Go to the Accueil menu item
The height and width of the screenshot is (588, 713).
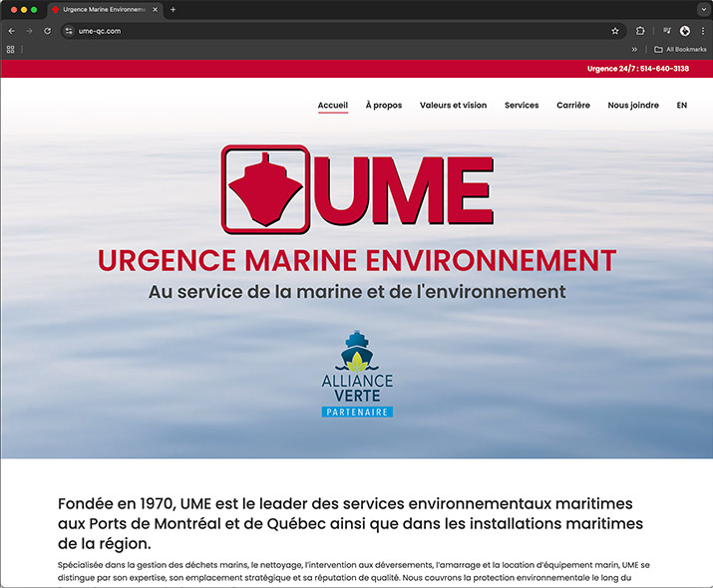tap(333, 105)
